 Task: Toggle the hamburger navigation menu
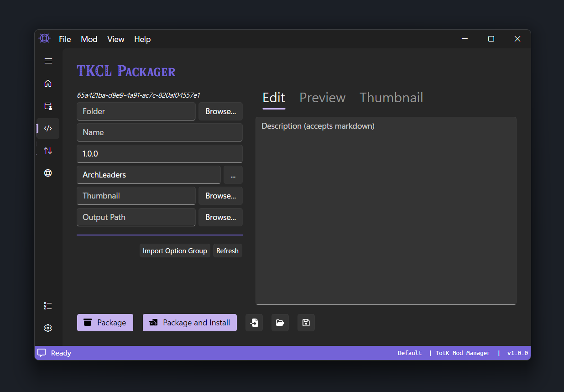(x=48, y=61)
